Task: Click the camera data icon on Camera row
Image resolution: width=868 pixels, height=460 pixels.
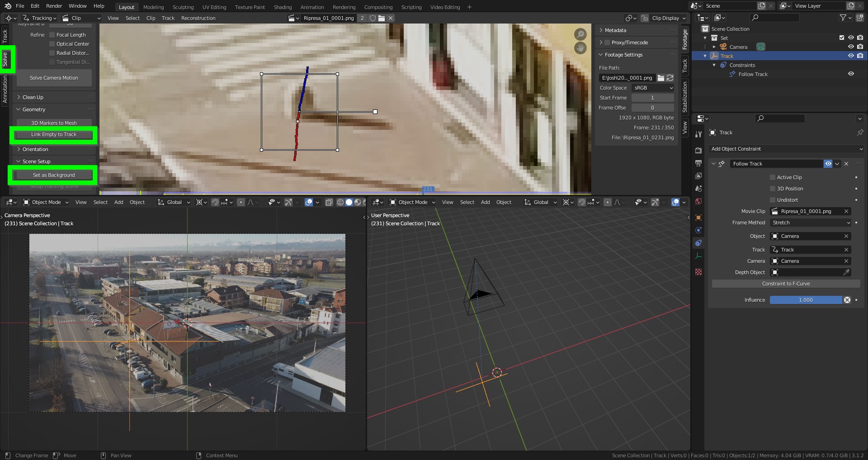Action: 761,47
